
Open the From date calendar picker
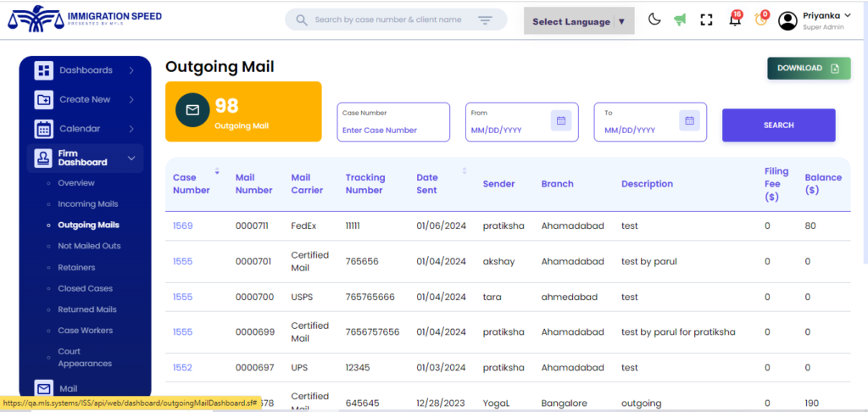point(561,120)
